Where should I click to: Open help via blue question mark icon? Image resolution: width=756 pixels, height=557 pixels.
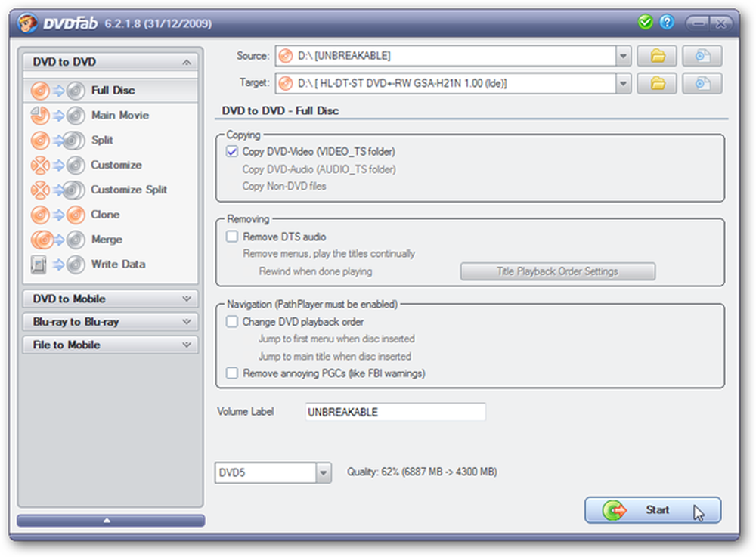click(667, 22)
